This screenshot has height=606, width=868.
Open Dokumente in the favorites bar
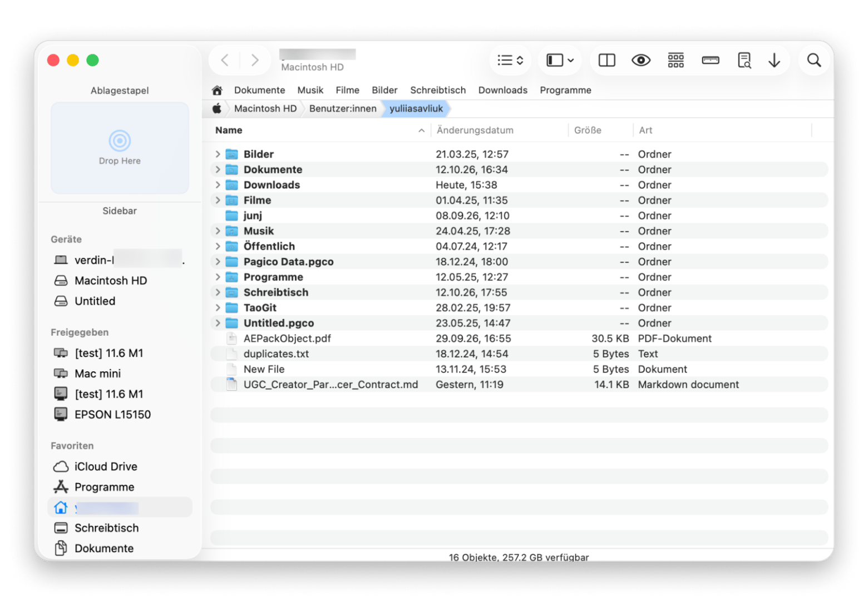pos(259,90)
